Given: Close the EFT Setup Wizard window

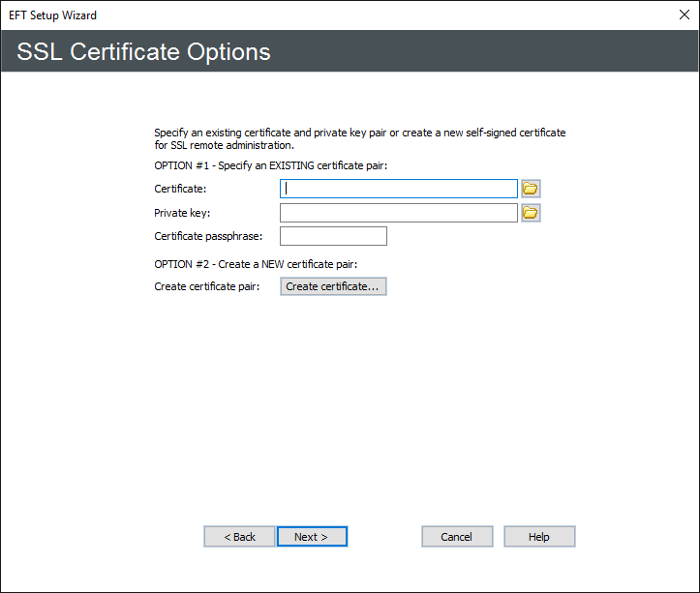Looking at the screenshot, I should [684, 15].
